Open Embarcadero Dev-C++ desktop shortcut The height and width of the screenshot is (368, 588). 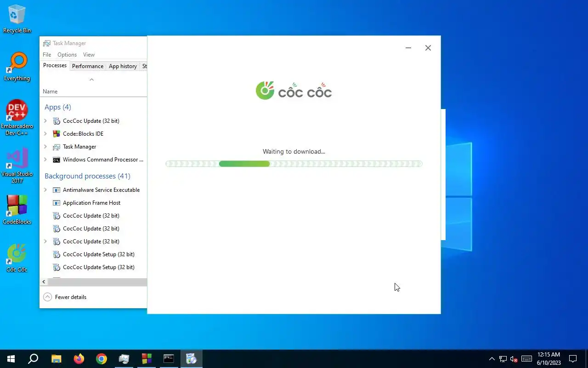click(x=17, y=117)
